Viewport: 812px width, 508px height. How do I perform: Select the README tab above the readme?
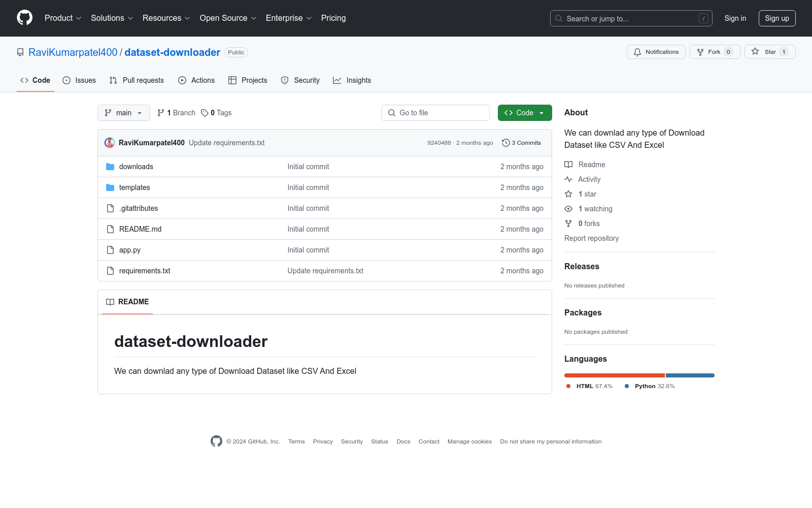click(127, 302)
